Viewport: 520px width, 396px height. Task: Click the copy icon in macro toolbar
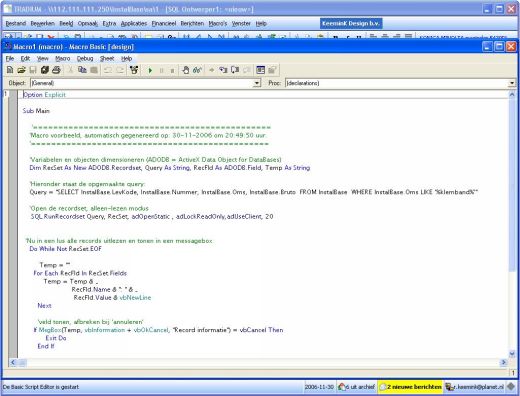82,70
